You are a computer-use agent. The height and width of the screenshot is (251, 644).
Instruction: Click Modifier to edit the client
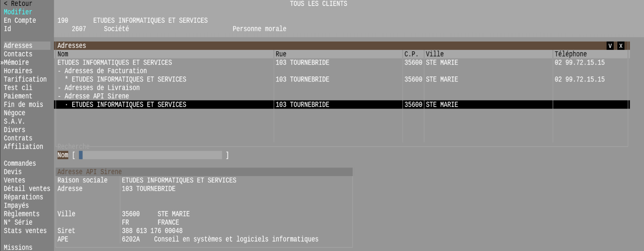[x=18, y=12]
